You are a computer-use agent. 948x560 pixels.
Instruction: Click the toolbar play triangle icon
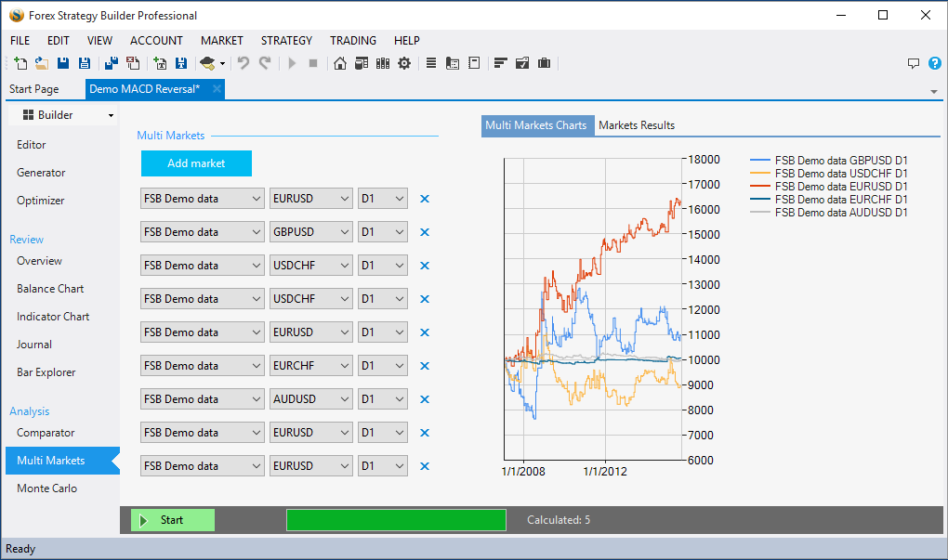pos(292,63)
